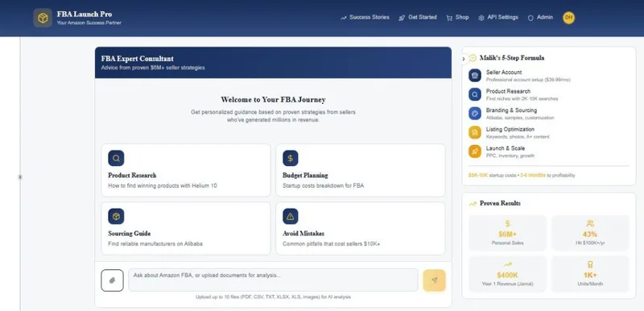Click the Product Research card magnifier icon
Viewport: 644px width, 311px height.
tap(116, 158)
